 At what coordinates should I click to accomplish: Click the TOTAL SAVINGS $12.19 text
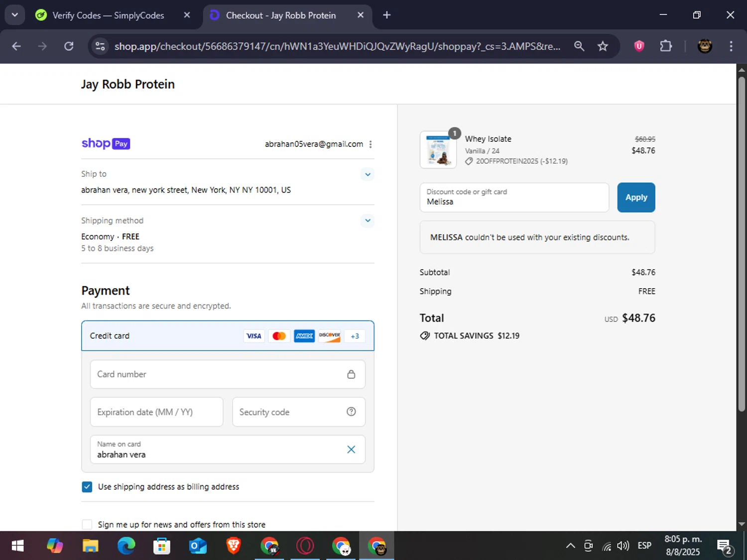coord(477,336)
